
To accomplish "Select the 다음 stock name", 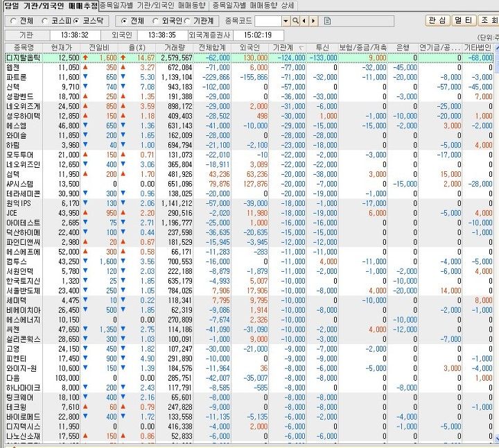I will point(13,378).
